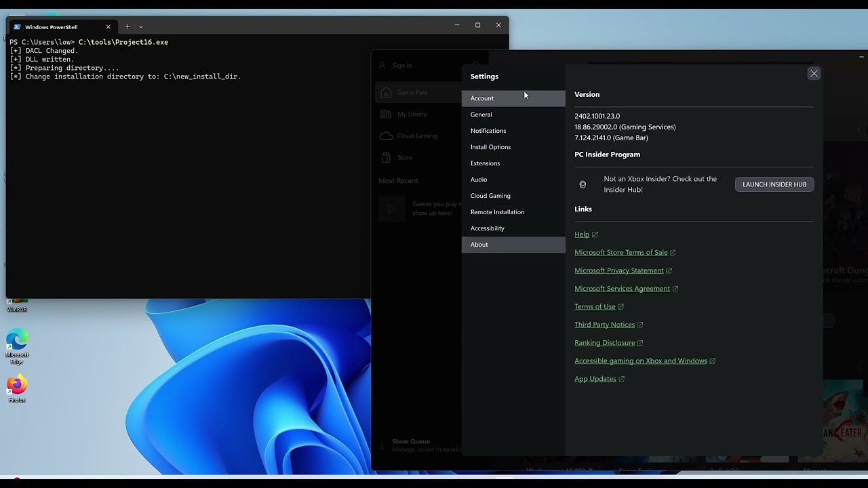Click the Gaming Services version text
Viewport: 868px width, 488px height.
pyautogui.click(x=625, y=127)
